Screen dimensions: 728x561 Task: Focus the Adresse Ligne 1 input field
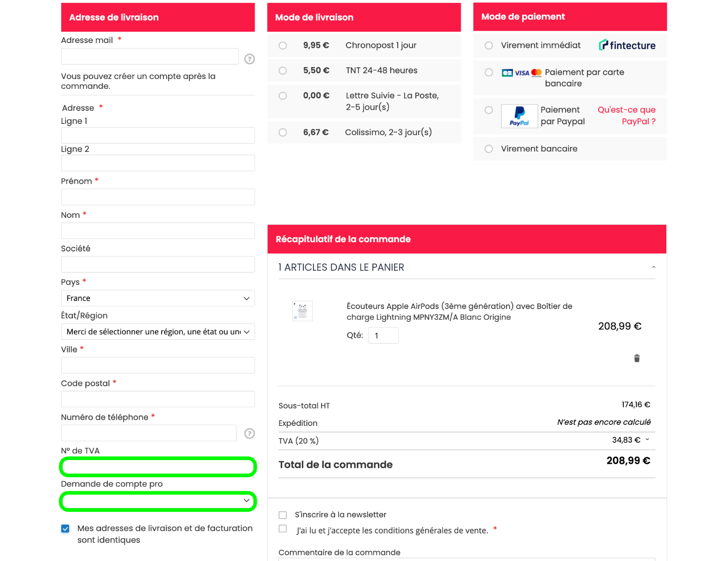click(x=158, y=136)
